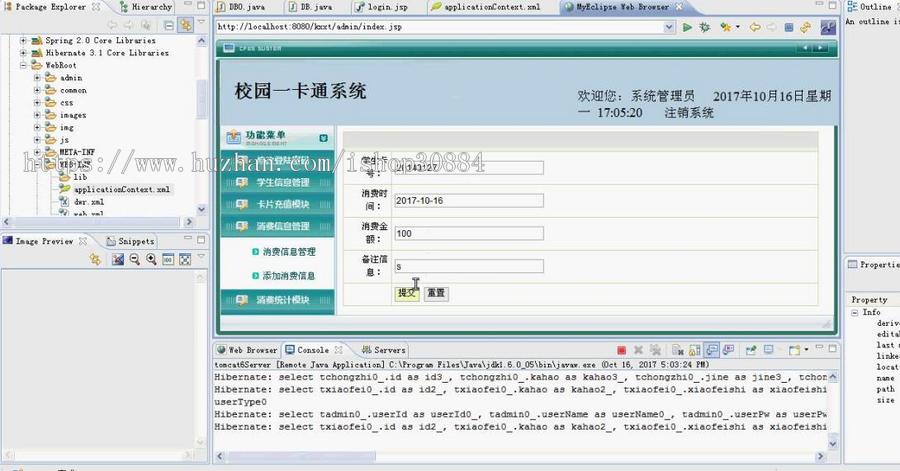Go back with the yellow left arrow
Image resolution: width=900 pixels, height=471 pixels.
tap(755, 27)
